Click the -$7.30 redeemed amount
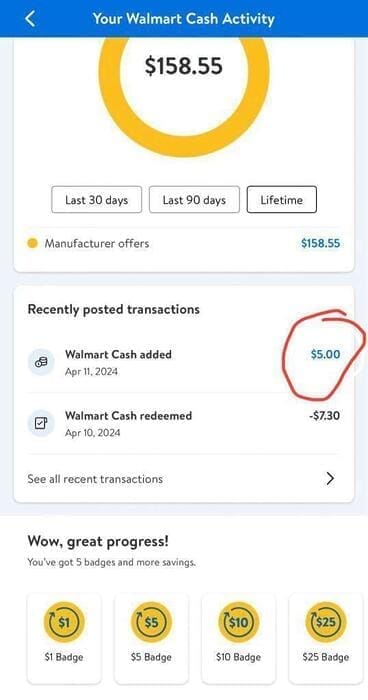368x700 pixels. [324, 416]
